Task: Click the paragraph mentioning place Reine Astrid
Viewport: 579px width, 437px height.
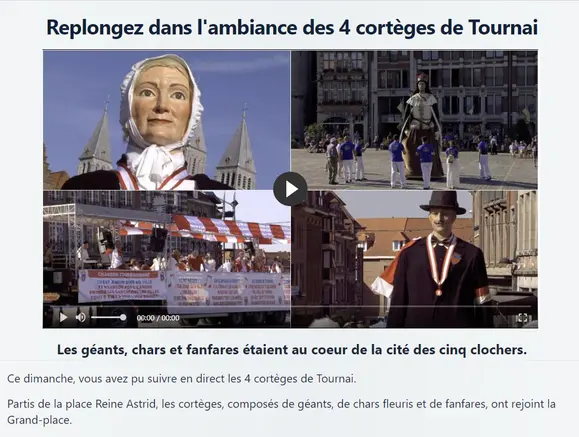Action: tap(281, 412)
